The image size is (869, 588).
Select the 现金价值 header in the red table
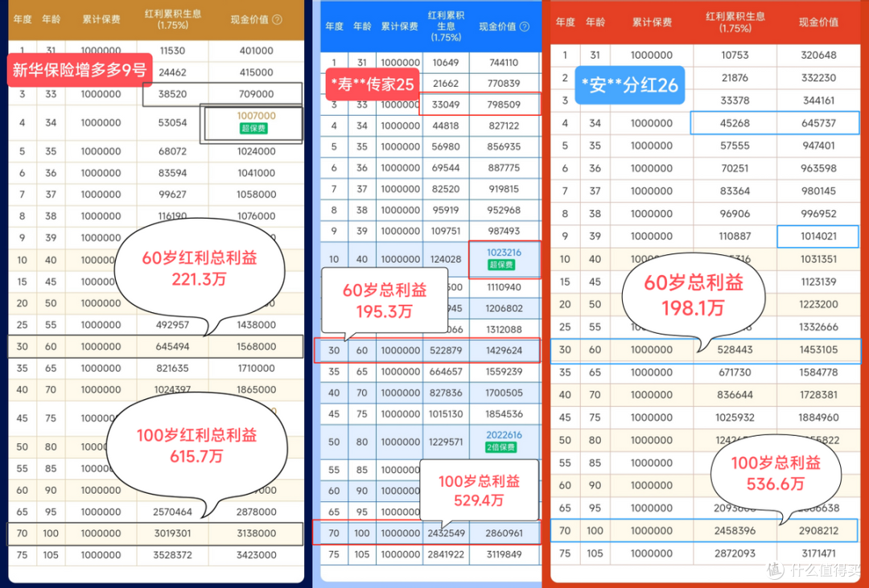[818, 23]
